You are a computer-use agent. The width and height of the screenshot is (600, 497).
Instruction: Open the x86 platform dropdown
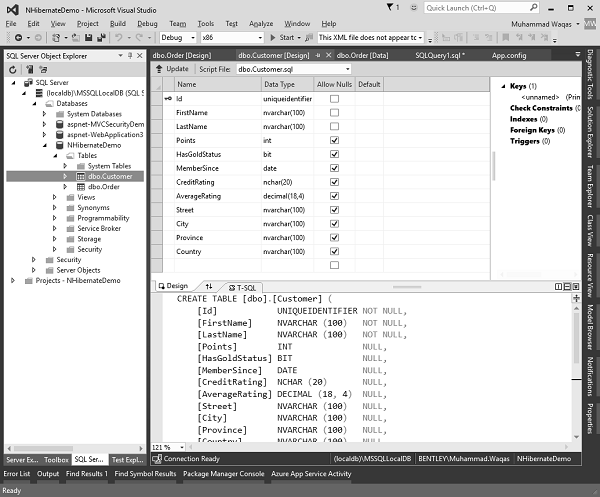[232, 37]
